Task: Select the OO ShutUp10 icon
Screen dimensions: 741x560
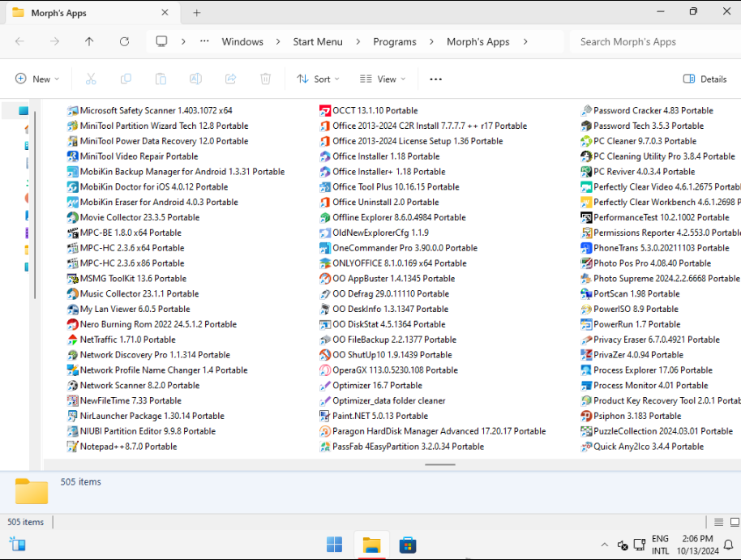Action: tap(324, 354)
